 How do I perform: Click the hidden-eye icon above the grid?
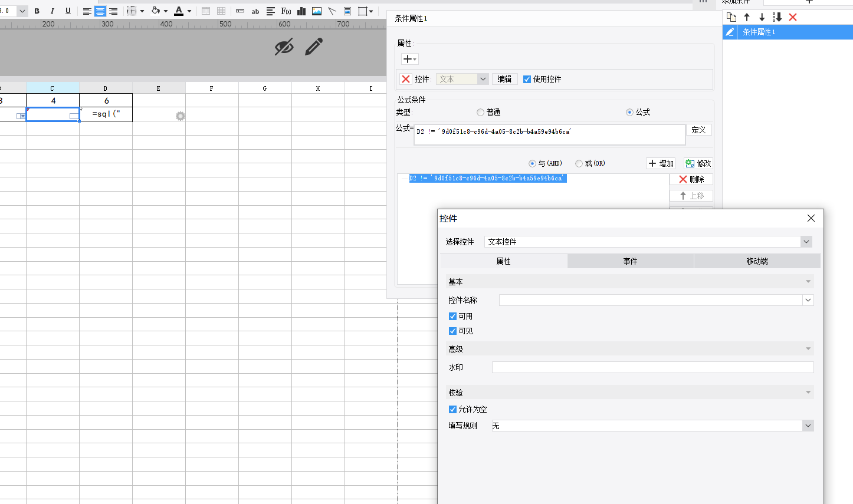[284, 47]
